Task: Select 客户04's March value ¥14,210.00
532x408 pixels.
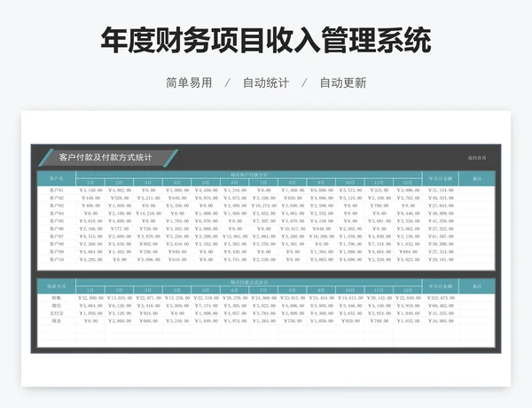Action: pos(148,214)
